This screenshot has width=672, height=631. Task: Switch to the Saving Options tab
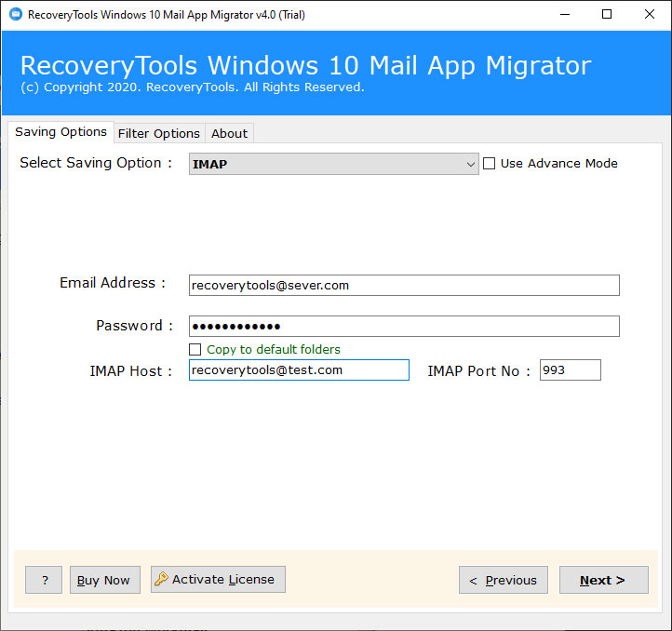pyautogui.click(x=60, y=131)
